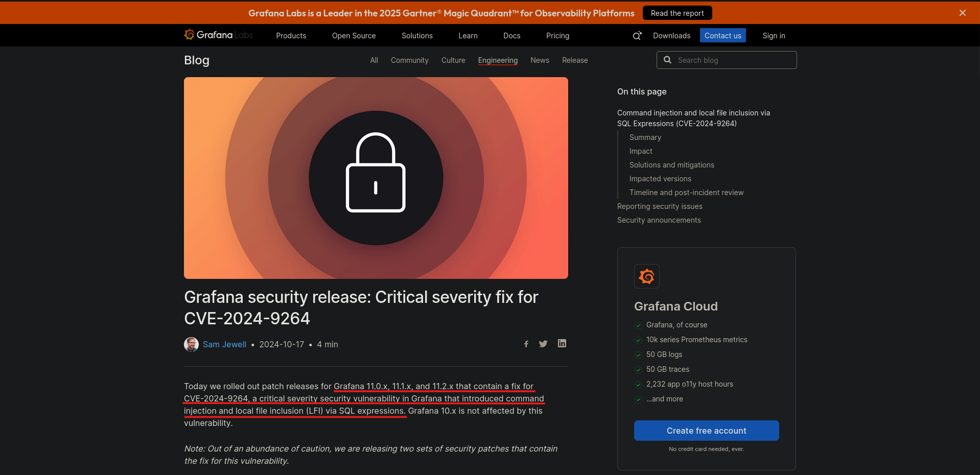Select the Release blog category
The image size is (980, 475).
point(575,60)
